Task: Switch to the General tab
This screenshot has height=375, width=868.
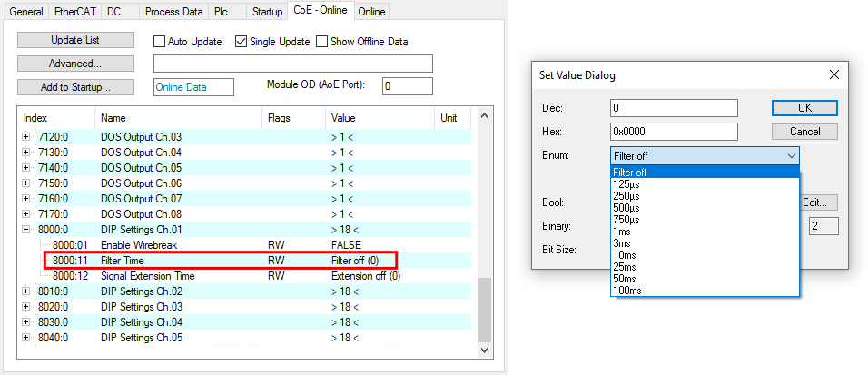Action: (26, 12)
